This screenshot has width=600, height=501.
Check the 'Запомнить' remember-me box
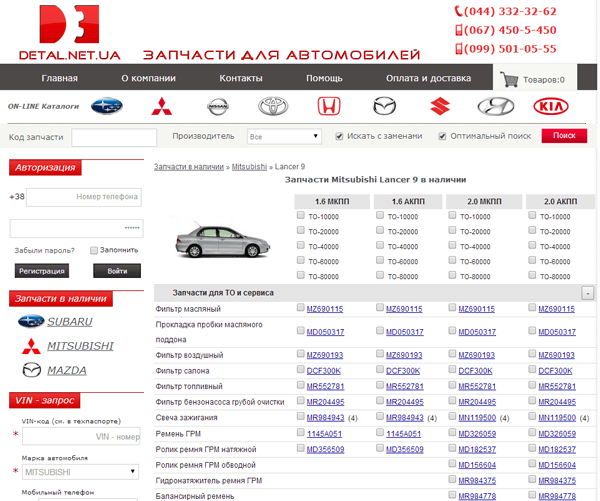click(x=94, y=250)
